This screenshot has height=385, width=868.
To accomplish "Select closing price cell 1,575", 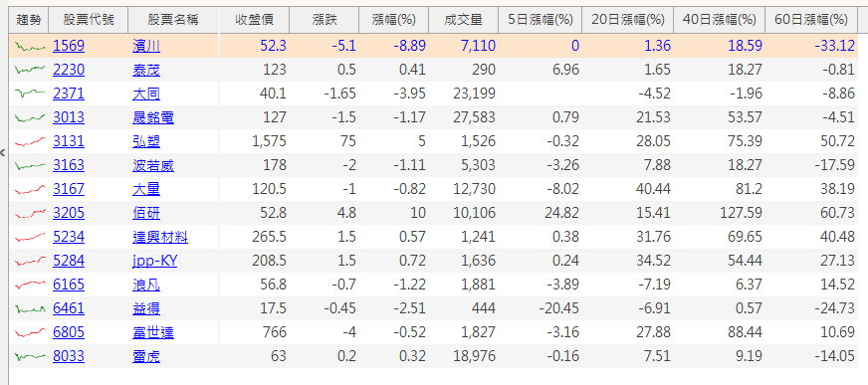I will coord(254,141).
